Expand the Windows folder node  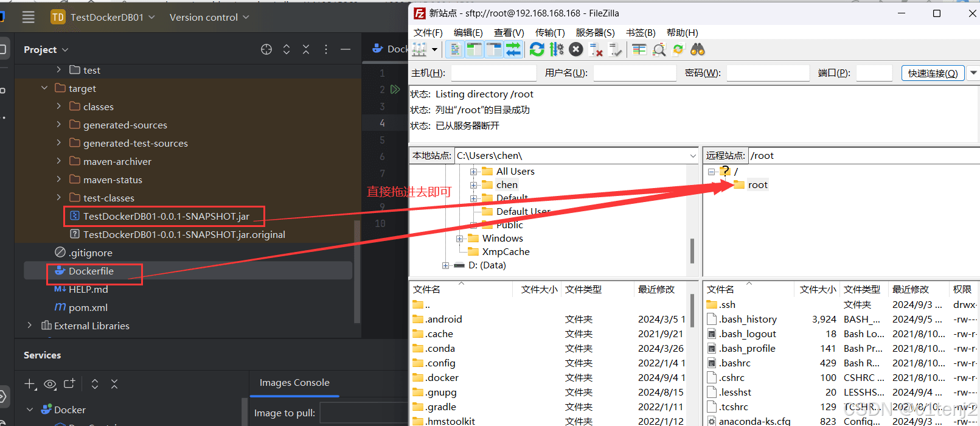click(x=459, y=239)
